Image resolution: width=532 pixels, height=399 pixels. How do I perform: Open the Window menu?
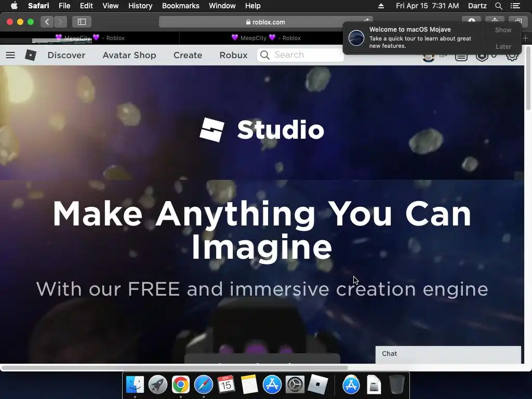222,6
